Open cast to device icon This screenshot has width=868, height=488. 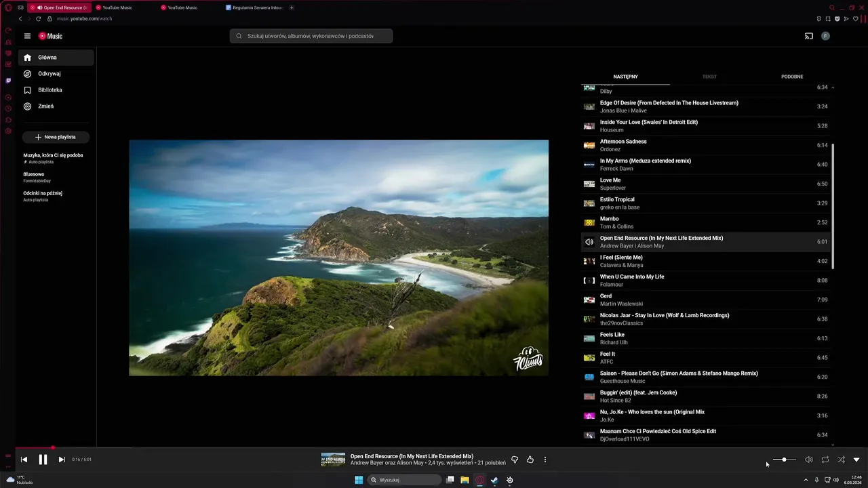[x=809, y=36]
